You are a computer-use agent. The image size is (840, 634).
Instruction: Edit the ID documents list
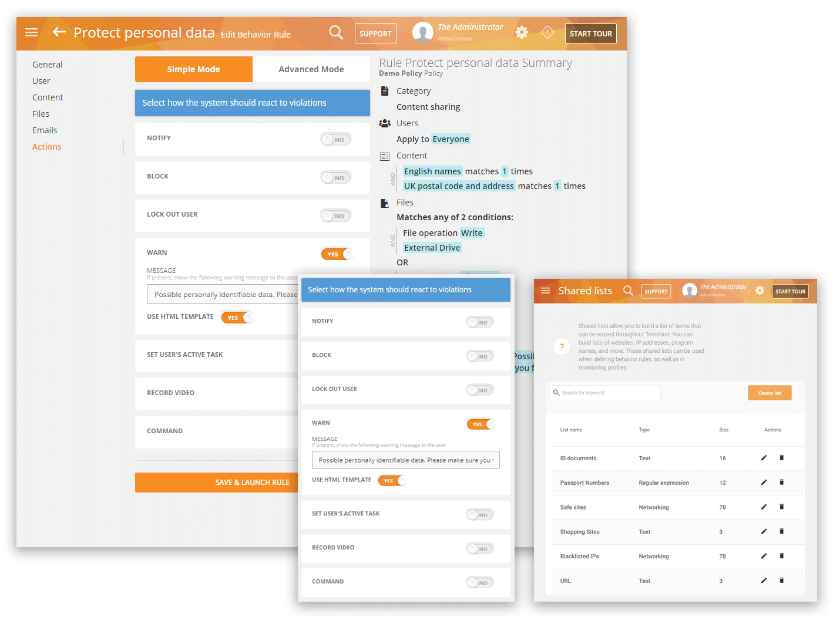pyautogui.click(x=764, y=458)
